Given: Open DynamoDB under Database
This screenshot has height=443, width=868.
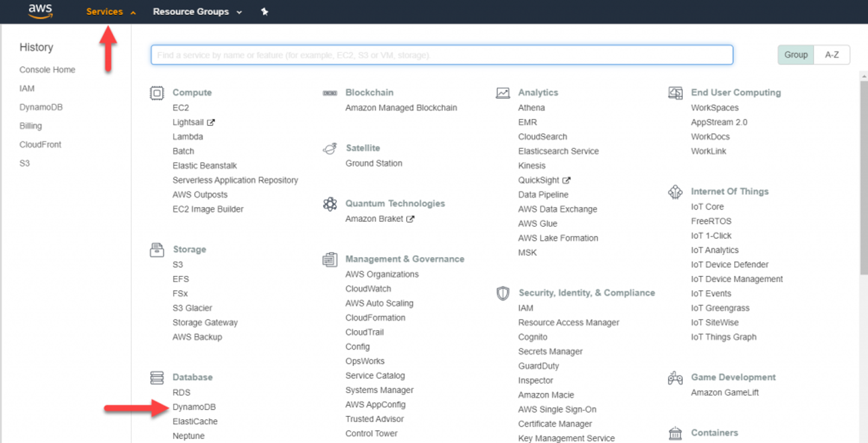Looking at the screenshot, I should (x=194, y=407).
